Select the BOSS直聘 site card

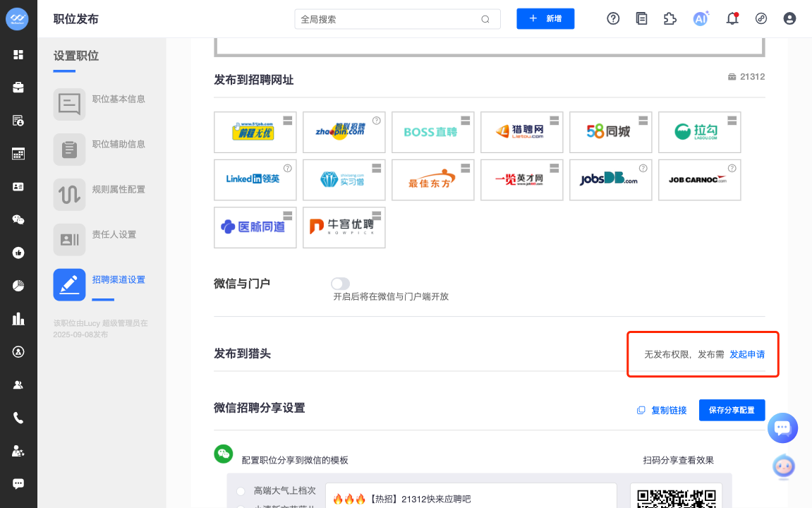click(x=433, y=132)
